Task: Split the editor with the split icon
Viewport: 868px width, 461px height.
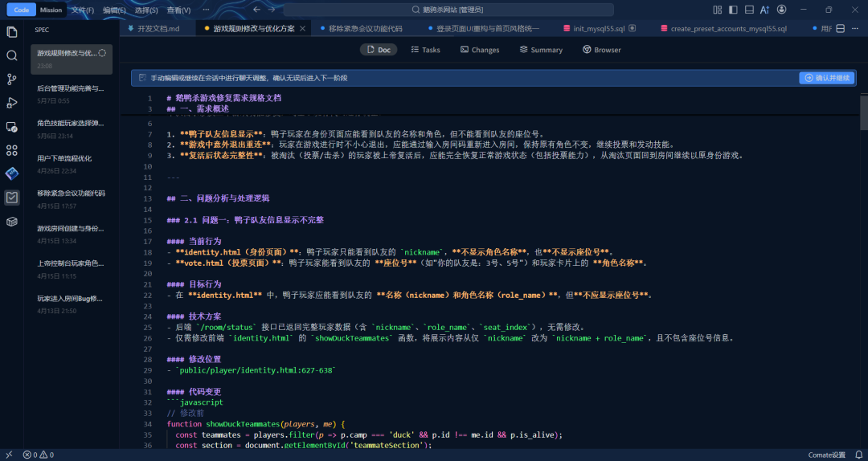Action: tap(840, 29)
